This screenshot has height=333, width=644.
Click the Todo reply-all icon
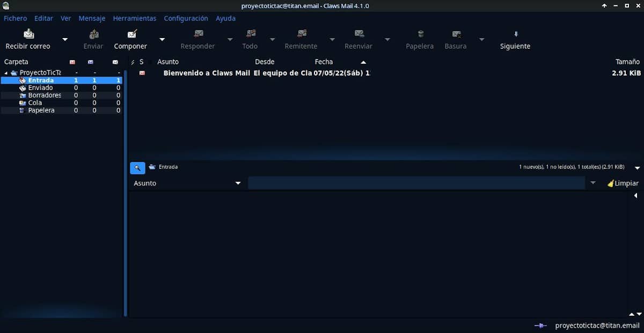click(251, 34)
